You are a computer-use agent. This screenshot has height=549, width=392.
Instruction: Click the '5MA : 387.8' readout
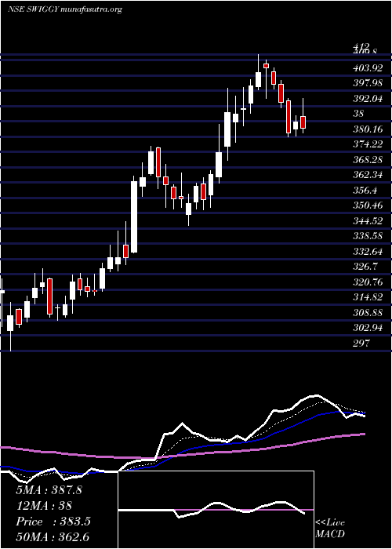pyautogui.click(x=49, y=490)
